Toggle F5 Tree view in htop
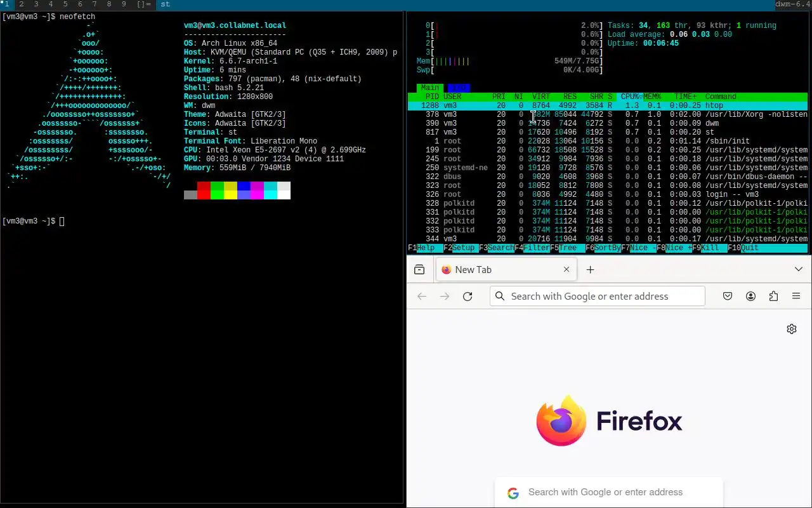Viewport: 812px width, 508px height. [x=568, y=248]
